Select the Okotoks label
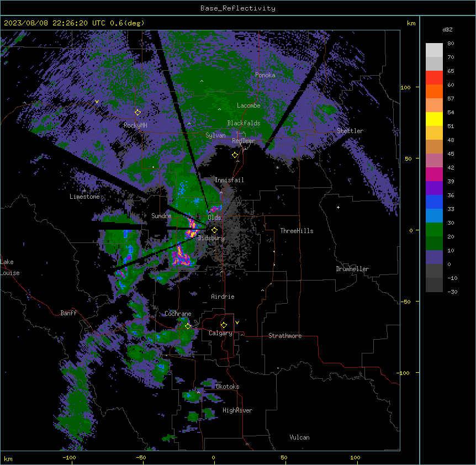Image resolution: width=476 pixels, height=465 pixels. click(228, 387)
